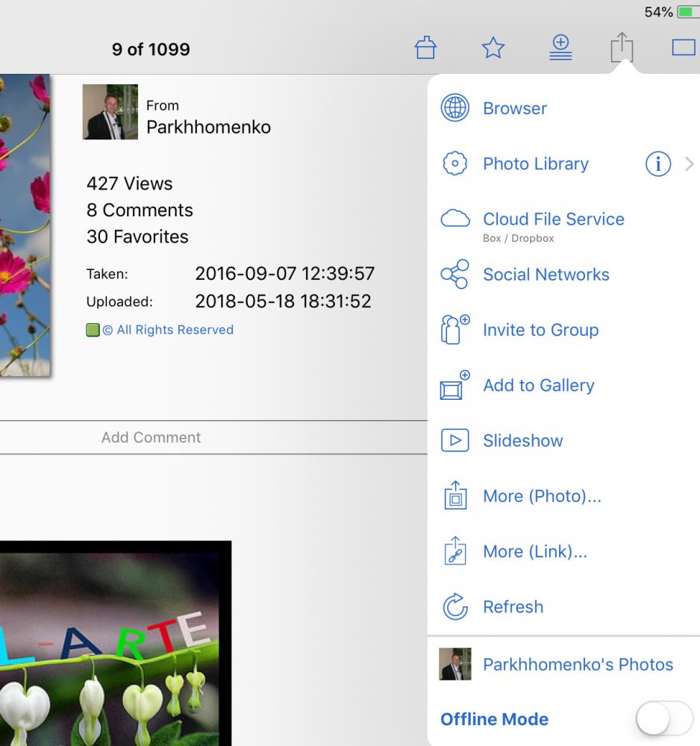The height and width of the screenshot is (746, 700).
Task: Close the share menu via share icon
Action: pyautogui.click(x=622, y=47)
